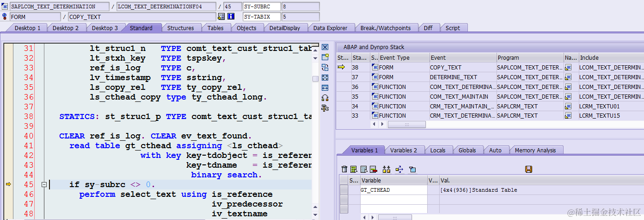Click the variables table scroll left arrow
This screenshot has width=644, height=220.
tap(365, 217)
